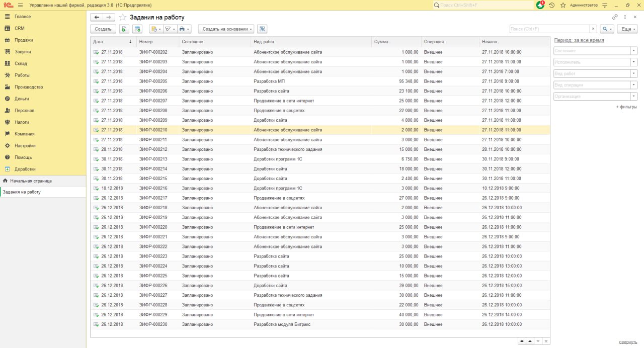Clear the list search field
644x348 pixels.
click(x=593, y=29)
